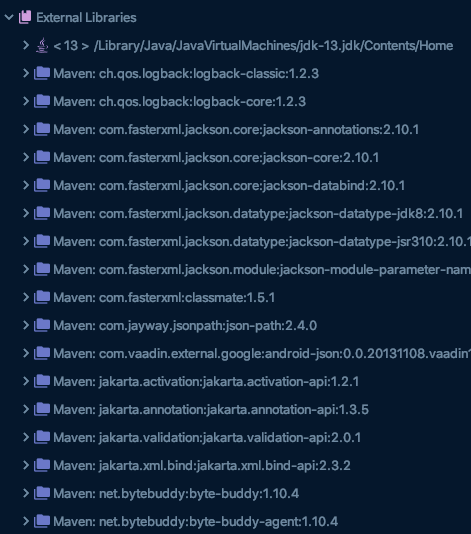Click the jakarta.xml.bind-api library folder icon
Image resolution: width=471 pixels, height=534 pixels.
pos(42,464)
